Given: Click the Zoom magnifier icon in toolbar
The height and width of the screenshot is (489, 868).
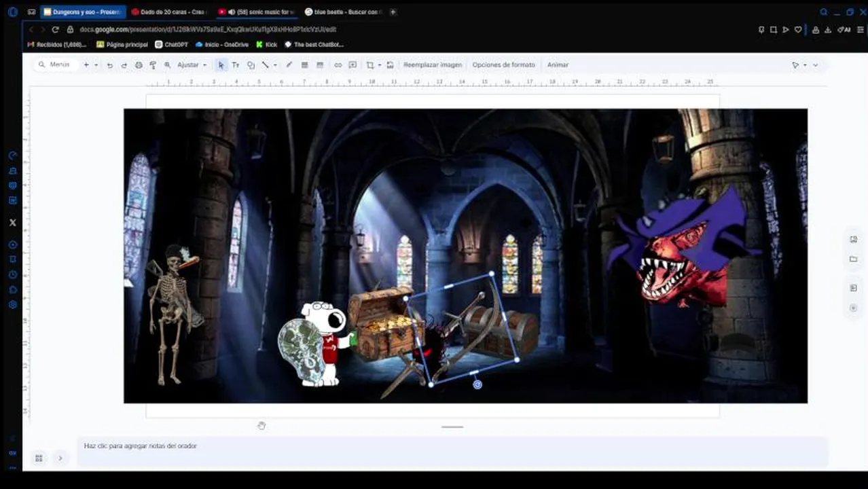Looking at the screenshot, I should pos(167,65).
